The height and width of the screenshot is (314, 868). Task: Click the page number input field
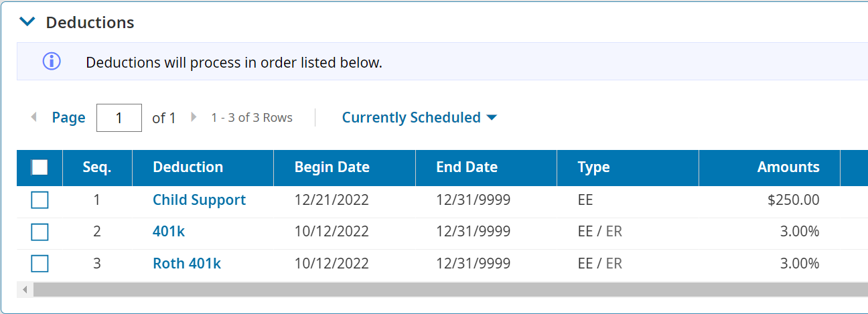point(119,118)
